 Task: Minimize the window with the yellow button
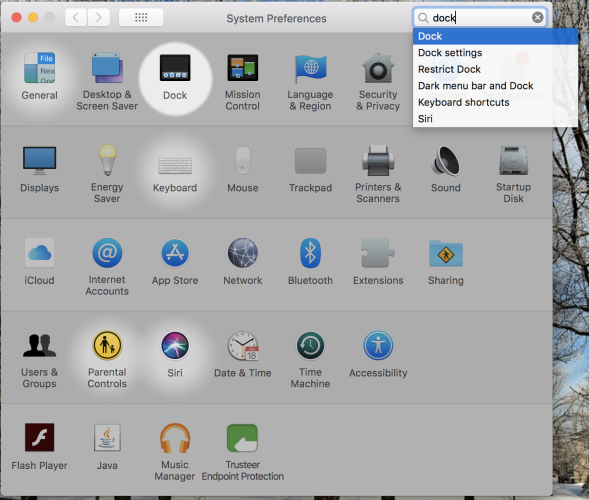click(x=33, y=17)
